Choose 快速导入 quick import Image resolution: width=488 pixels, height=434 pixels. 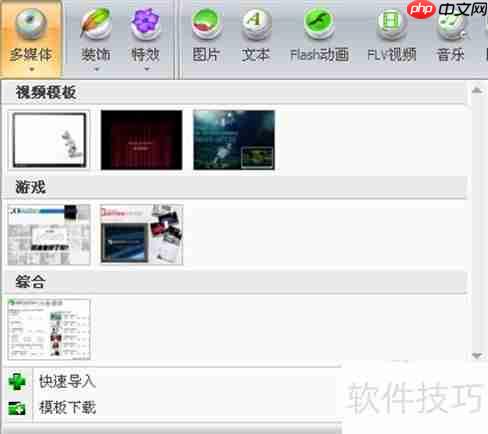(x=68, y=382)
